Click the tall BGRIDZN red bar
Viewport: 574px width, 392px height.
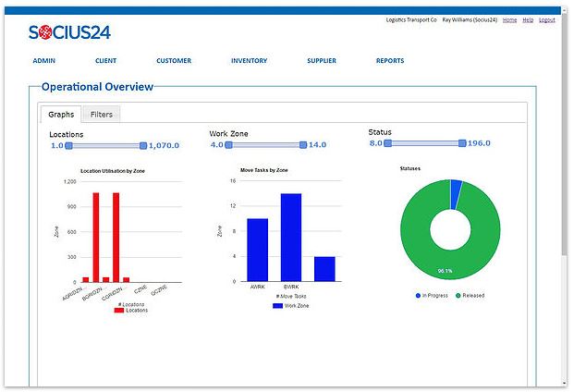[x=96, y=238]
